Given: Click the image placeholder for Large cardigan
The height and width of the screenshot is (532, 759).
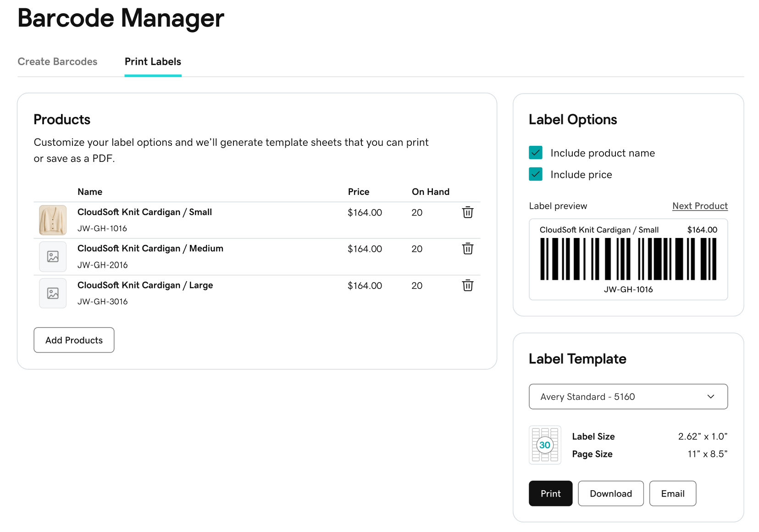Looking at the screenshot, I should click(52, 293).
